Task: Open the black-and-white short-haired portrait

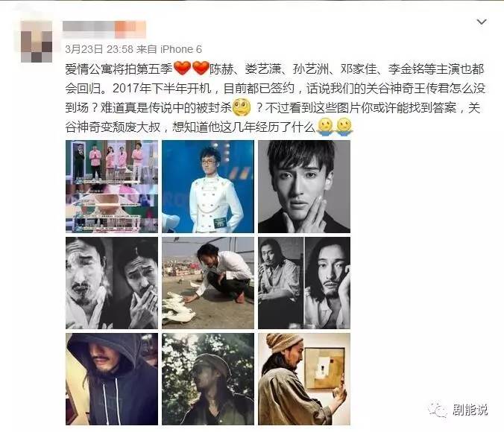Action: point(304,187)
